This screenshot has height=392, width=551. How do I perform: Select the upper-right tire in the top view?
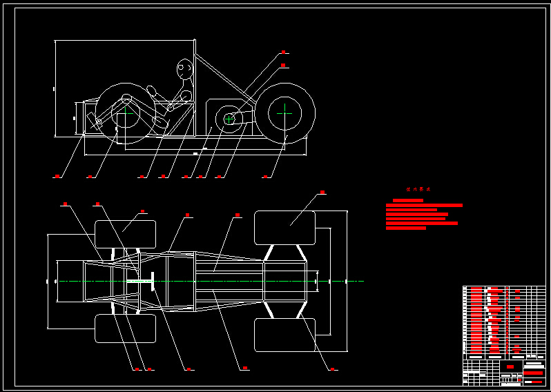coord(284,228)
